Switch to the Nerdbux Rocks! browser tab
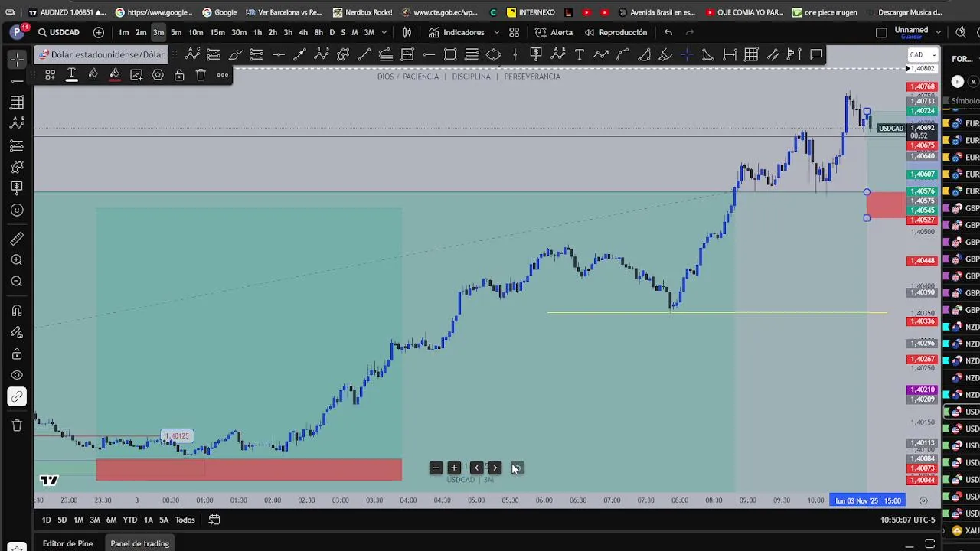 coord(363,12)
